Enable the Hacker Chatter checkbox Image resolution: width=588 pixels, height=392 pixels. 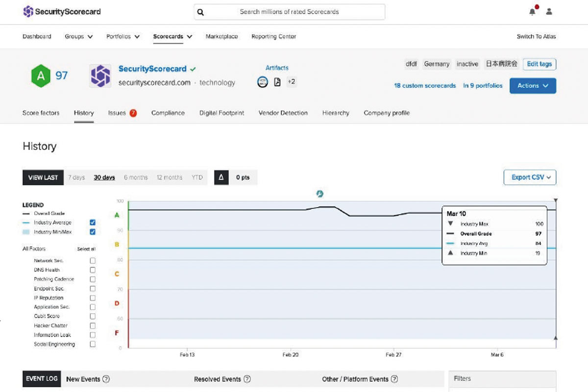[93, 325]
